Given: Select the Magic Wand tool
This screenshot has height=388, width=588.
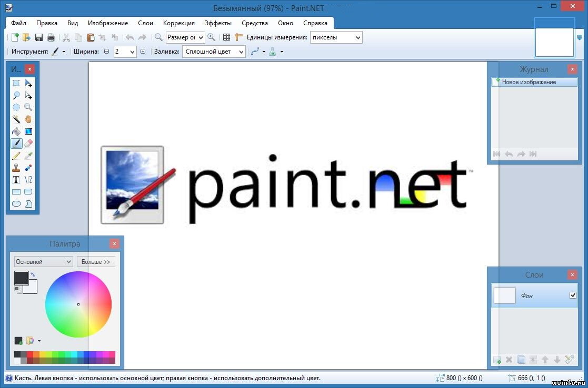Looking at the screenshot, I should point(16,119).
